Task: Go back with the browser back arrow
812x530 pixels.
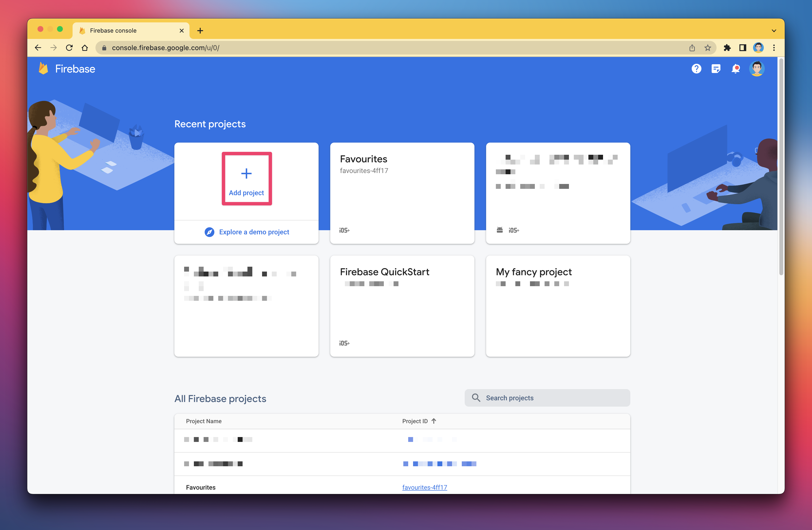Action: 38,48
